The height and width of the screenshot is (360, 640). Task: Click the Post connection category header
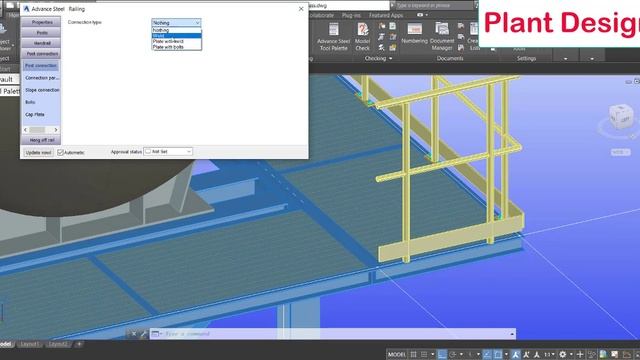pyautogui.click(x=41, y=54)
